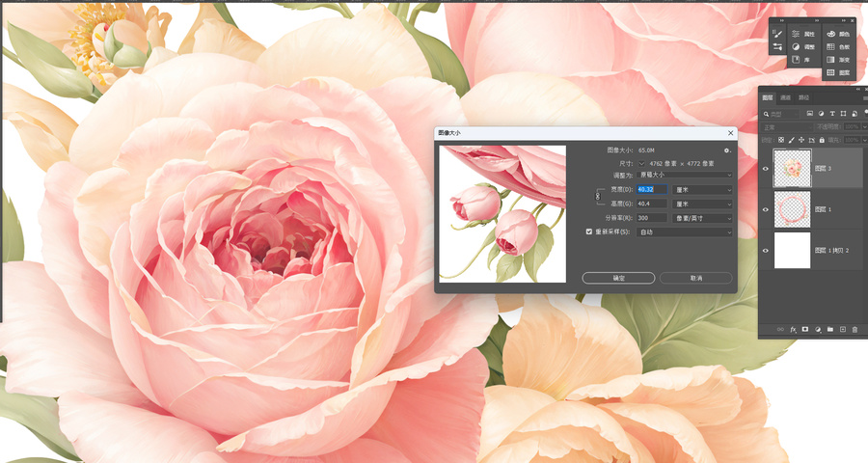This screenshot has width=868, height=463.
Task: Expand the brush icon panel group arrows
Action: (x=781, y=20)
